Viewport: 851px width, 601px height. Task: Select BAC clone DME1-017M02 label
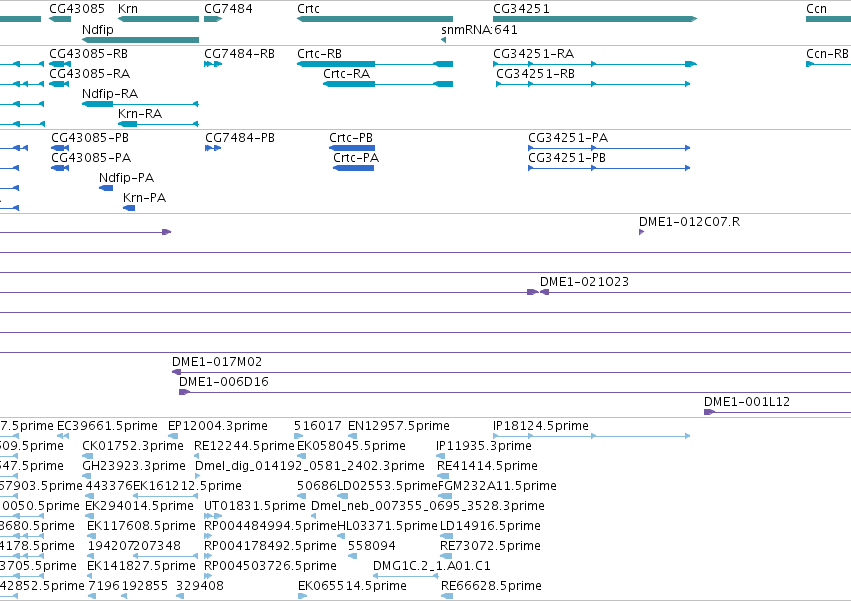pyautogui.click(x=217, y=362)
